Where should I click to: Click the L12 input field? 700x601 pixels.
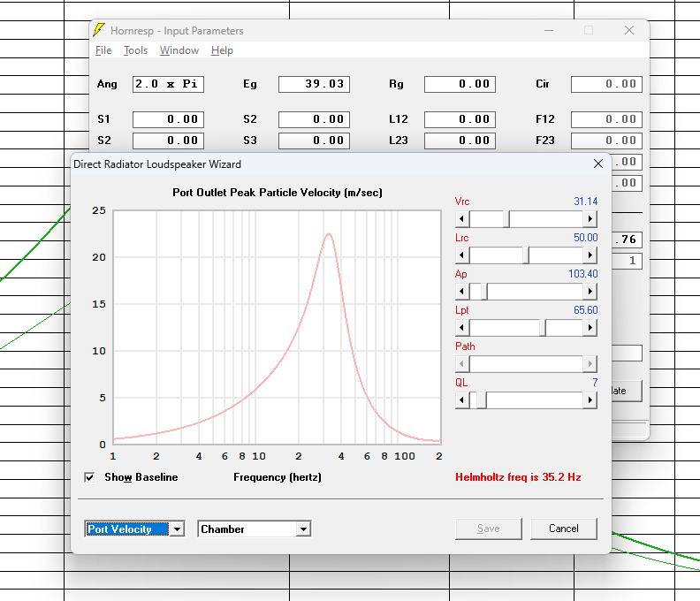click(x=460, y=119)
